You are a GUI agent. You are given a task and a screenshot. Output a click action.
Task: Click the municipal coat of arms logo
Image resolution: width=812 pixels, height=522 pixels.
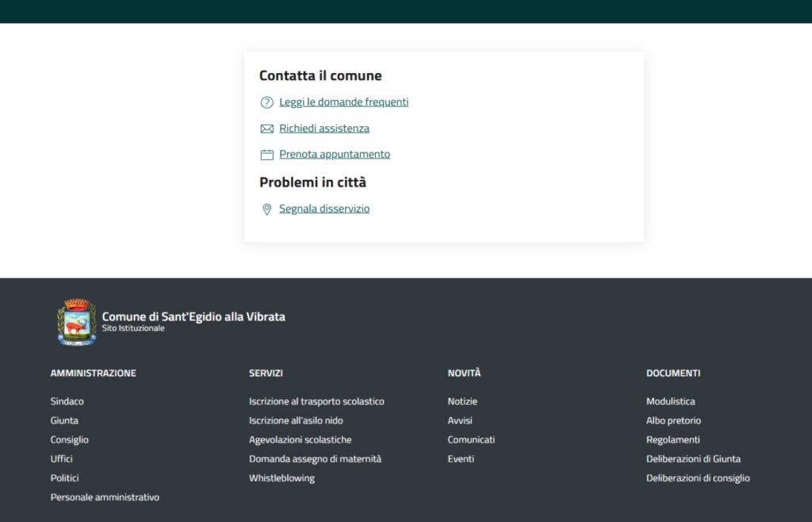(77, 322)
